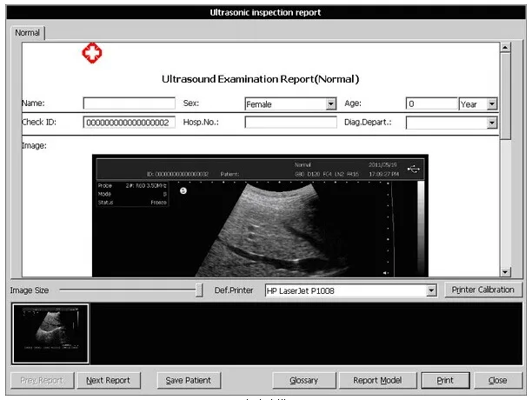Viewport: 532px width, 400px height.
Task: Open the Glossary
Action: [303, 380]
